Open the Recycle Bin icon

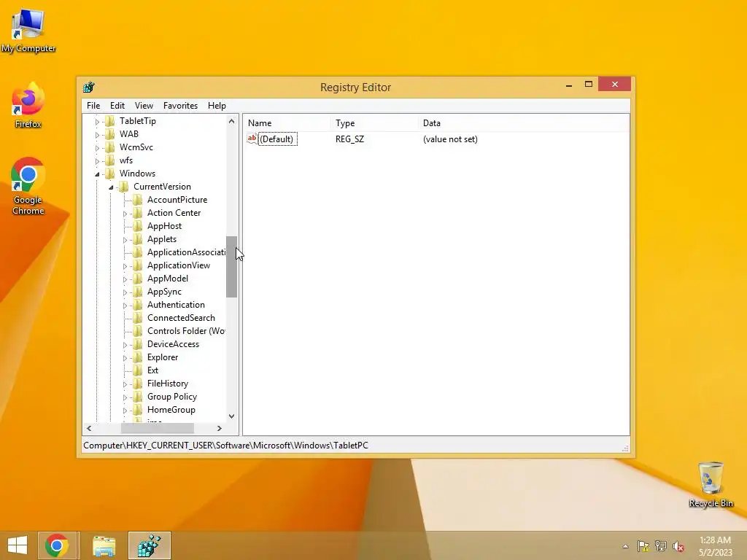(711, 484)
